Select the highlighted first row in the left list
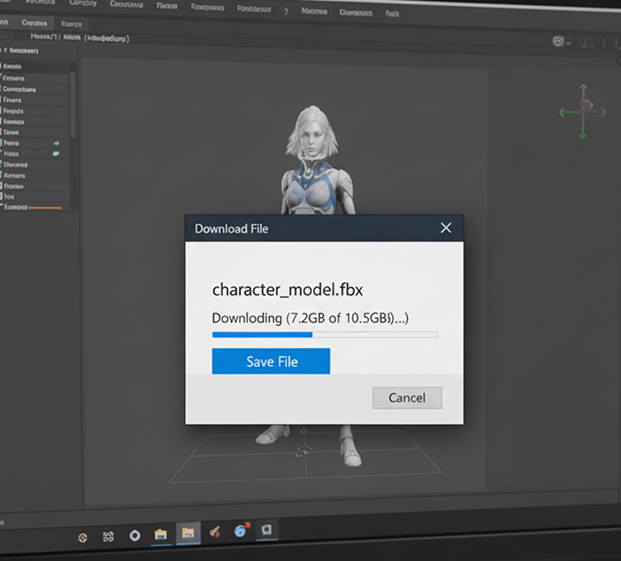The height and width of the screenshot is (561, 621). tap(35, 67)
